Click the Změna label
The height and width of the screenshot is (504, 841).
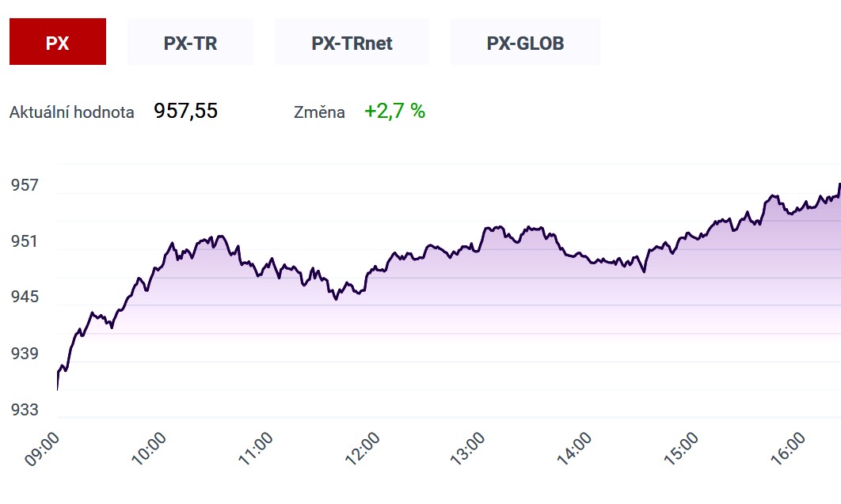point(319,112)
